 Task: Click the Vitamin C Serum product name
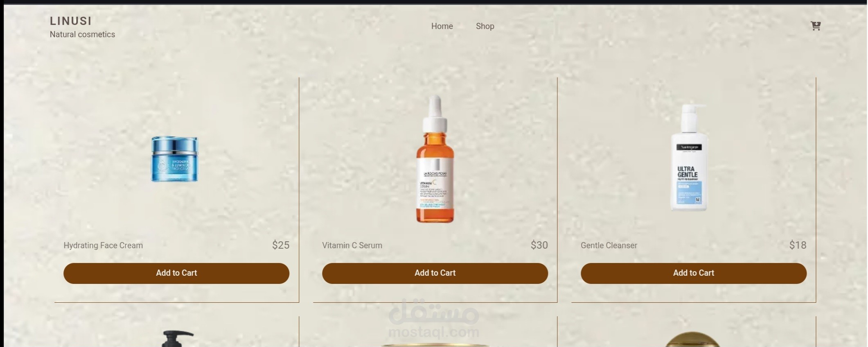[x=352, y=245]
